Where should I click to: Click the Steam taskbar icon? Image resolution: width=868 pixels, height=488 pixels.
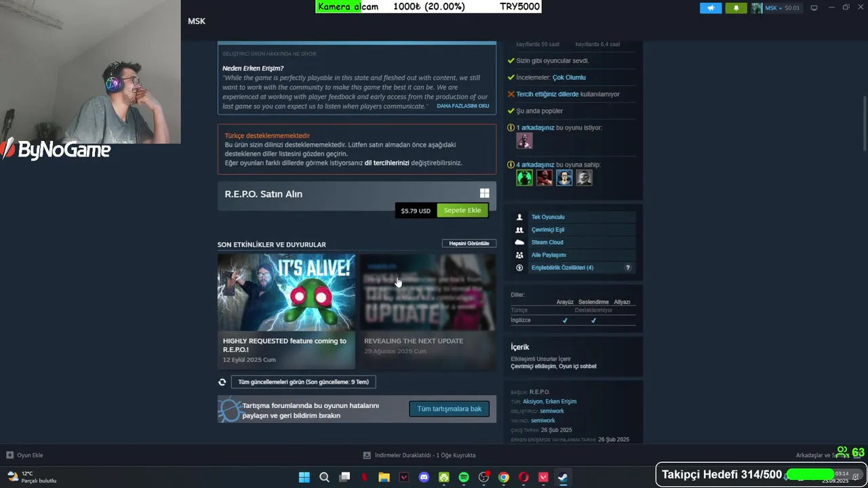563,477
